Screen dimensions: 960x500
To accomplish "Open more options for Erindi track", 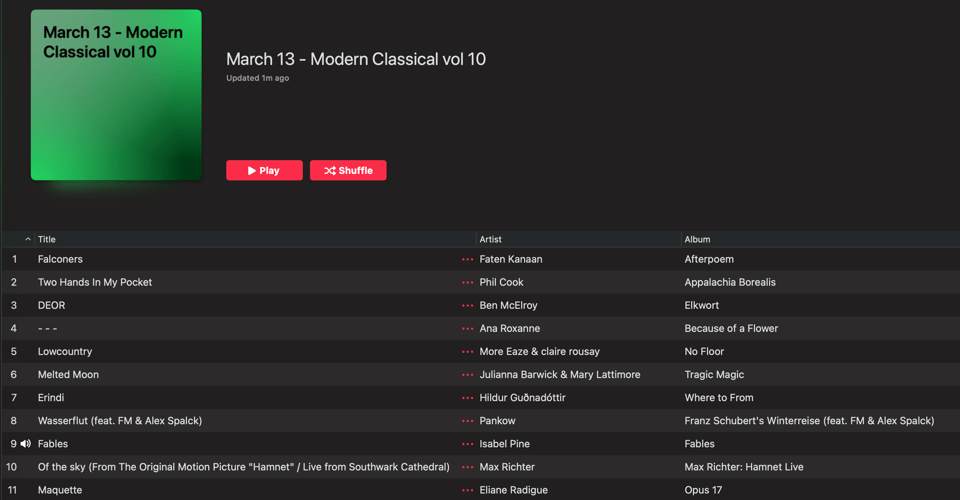I will 467,398.
